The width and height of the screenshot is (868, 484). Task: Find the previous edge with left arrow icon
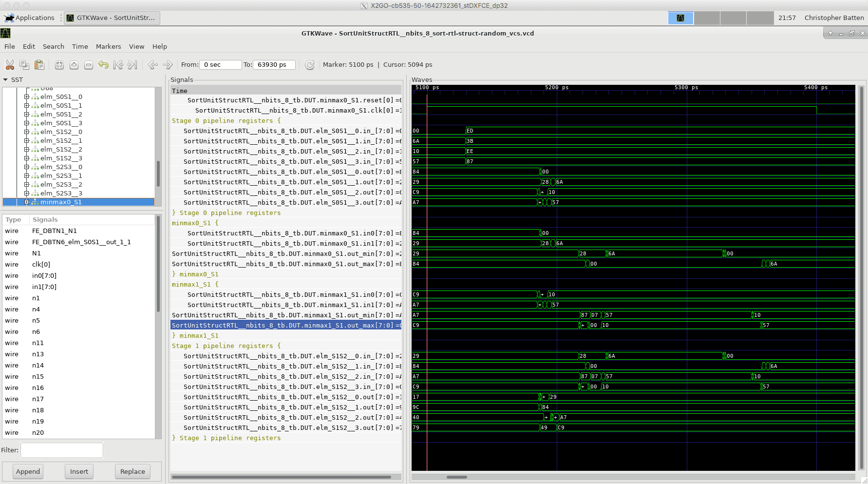(153, 65)
